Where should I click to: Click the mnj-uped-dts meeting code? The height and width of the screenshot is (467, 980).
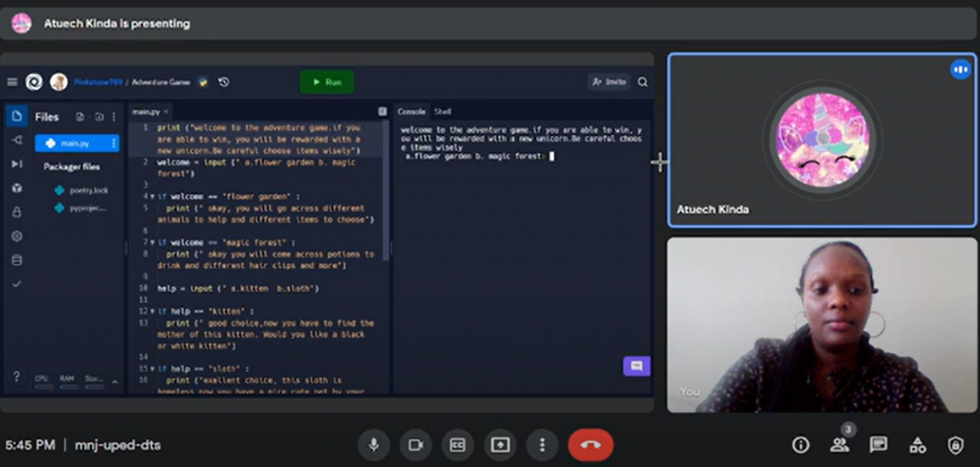pos(118,445)
